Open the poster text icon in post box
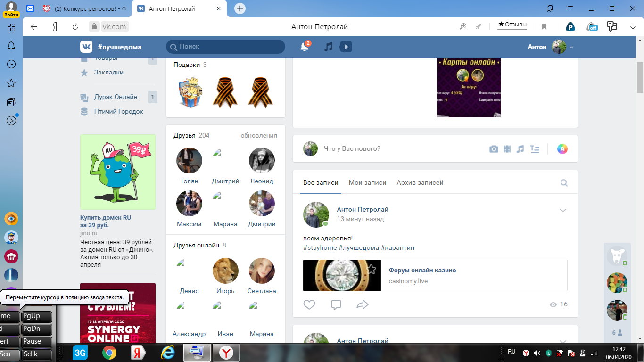 pyautogui.click(x=535, y=149)
